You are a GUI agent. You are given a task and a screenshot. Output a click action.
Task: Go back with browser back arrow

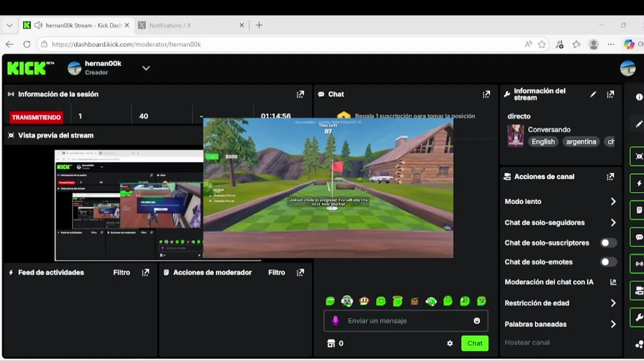tap(9, 44)
